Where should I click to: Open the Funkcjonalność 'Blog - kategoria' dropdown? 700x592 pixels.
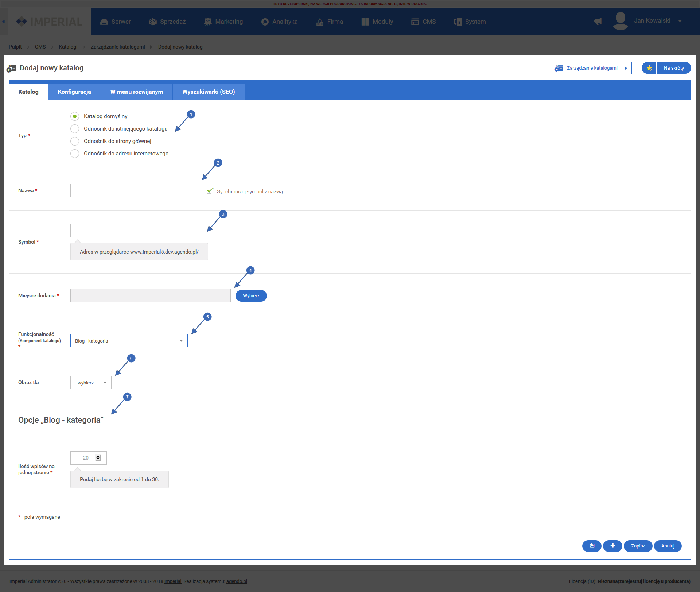click(x=129, y=341)
